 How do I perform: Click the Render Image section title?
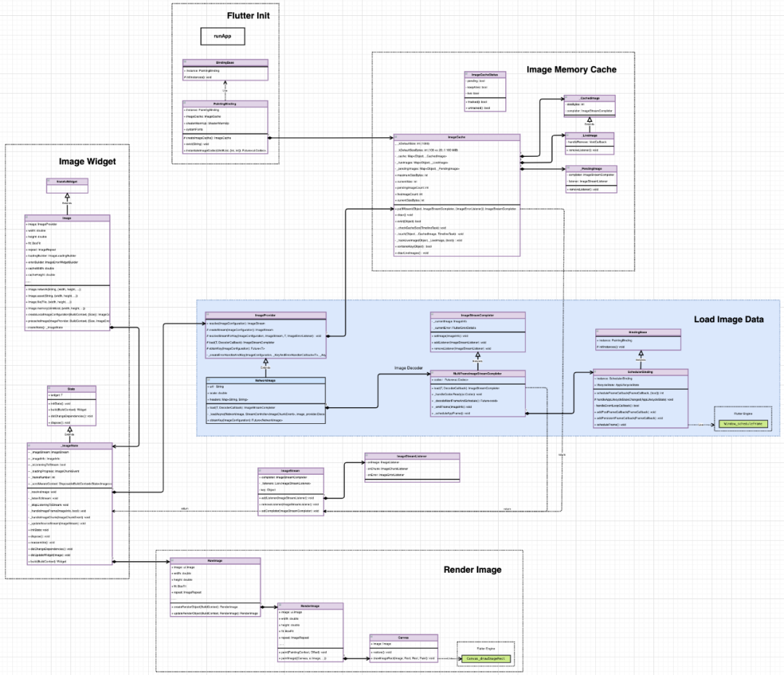472,570
